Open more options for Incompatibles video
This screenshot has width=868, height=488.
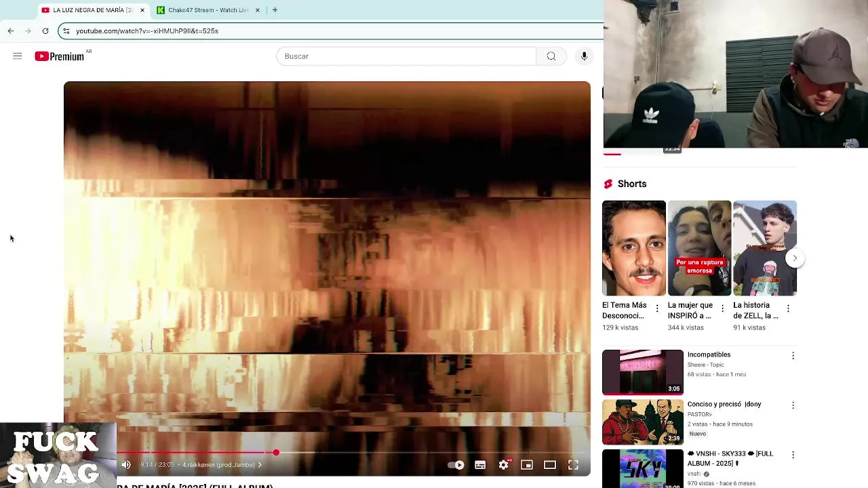(793, 356)
